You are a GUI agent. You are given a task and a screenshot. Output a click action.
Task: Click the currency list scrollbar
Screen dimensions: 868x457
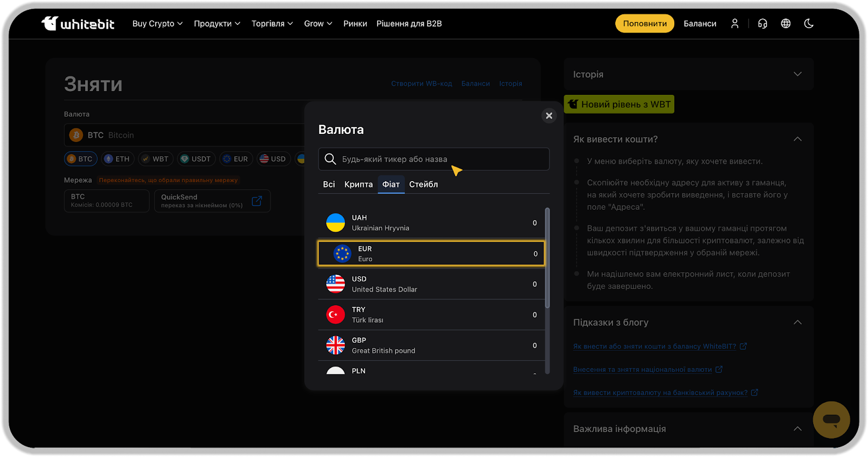tap(547, 260)
